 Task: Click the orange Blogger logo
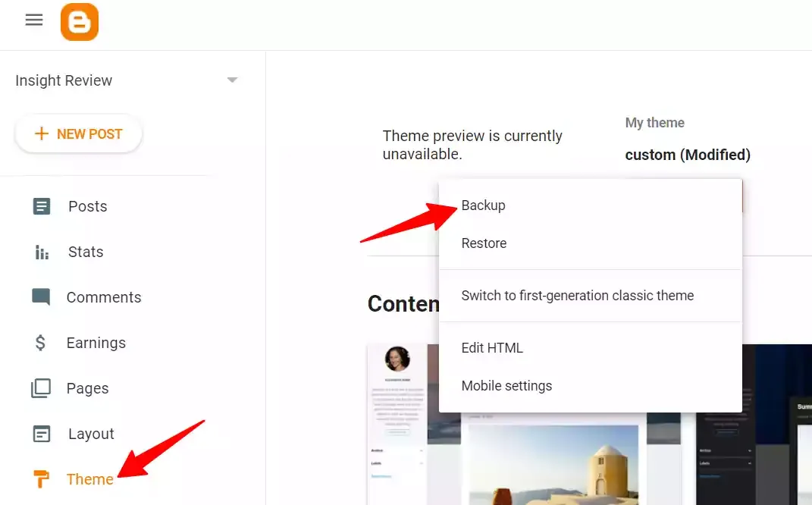point(80,22)
